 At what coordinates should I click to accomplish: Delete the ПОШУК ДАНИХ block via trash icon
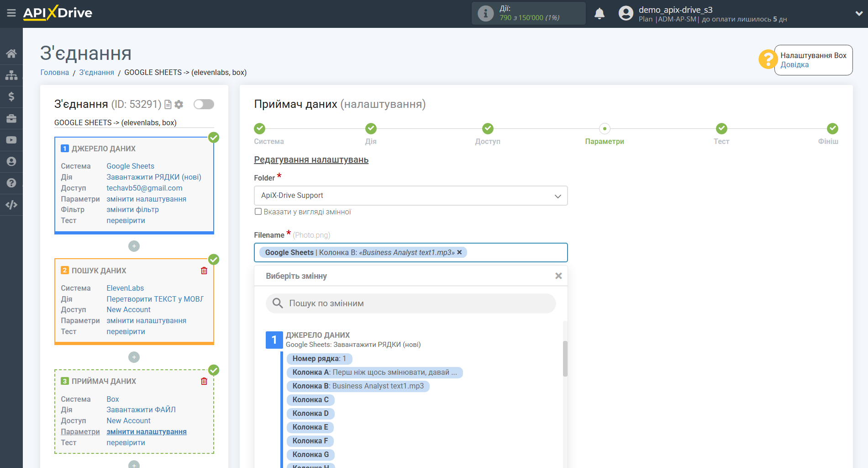pos(204,270)
